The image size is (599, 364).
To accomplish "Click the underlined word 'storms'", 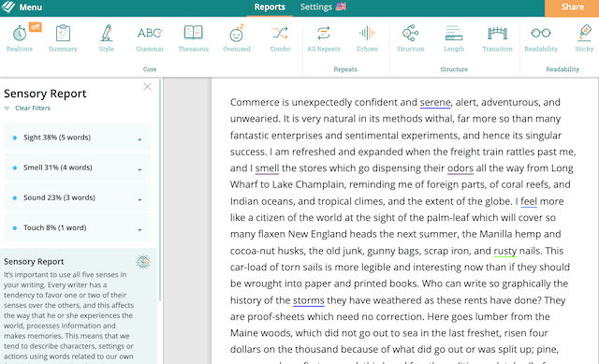I will (308, 300).
